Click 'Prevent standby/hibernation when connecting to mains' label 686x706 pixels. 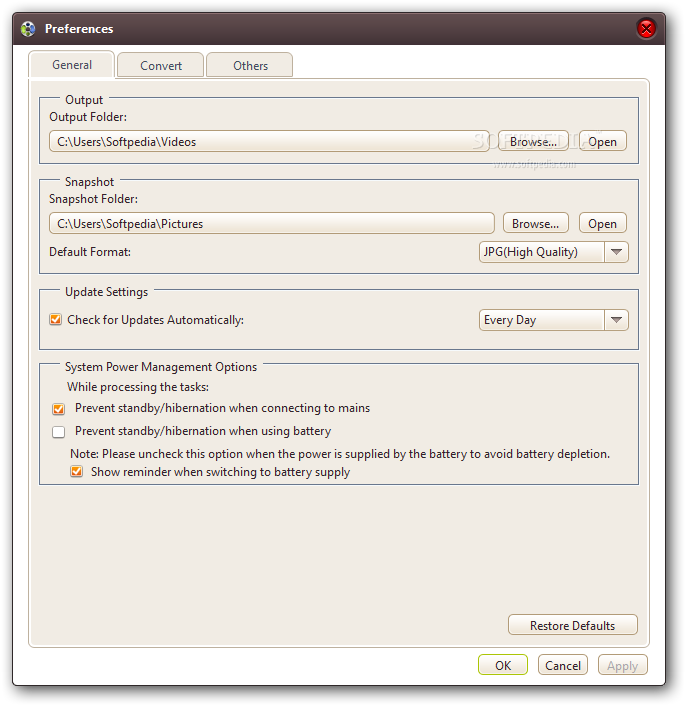[222, 408]
